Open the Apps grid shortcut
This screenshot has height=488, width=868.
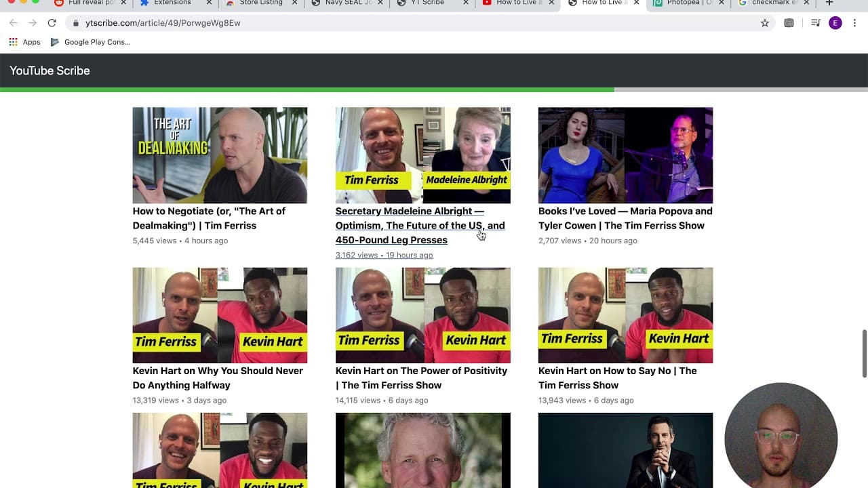click(x=24, y=42)
